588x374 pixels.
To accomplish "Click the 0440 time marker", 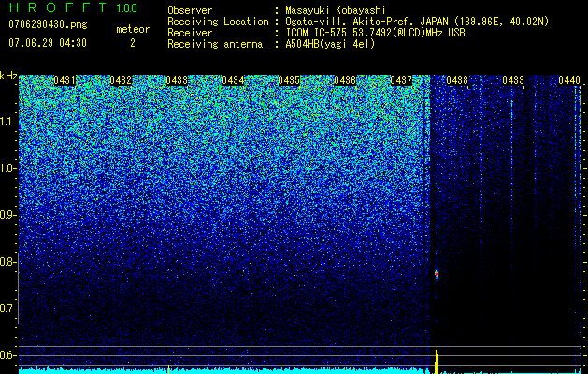I will coord(569,80).
